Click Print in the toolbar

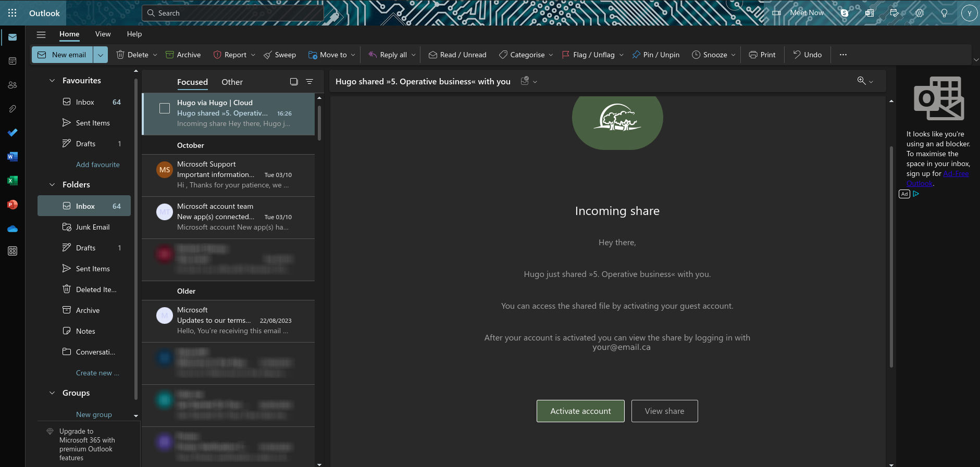point(762,55)
